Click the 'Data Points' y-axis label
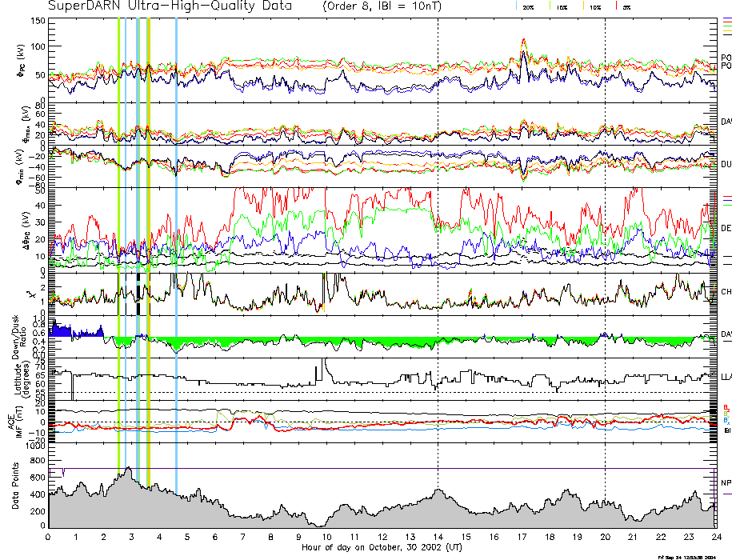This screenshot has width=732, height=560. [x=16, y=486]
